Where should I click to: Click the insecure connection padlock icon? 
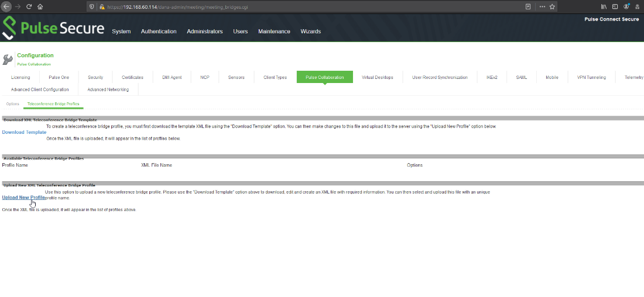[101, 7]
